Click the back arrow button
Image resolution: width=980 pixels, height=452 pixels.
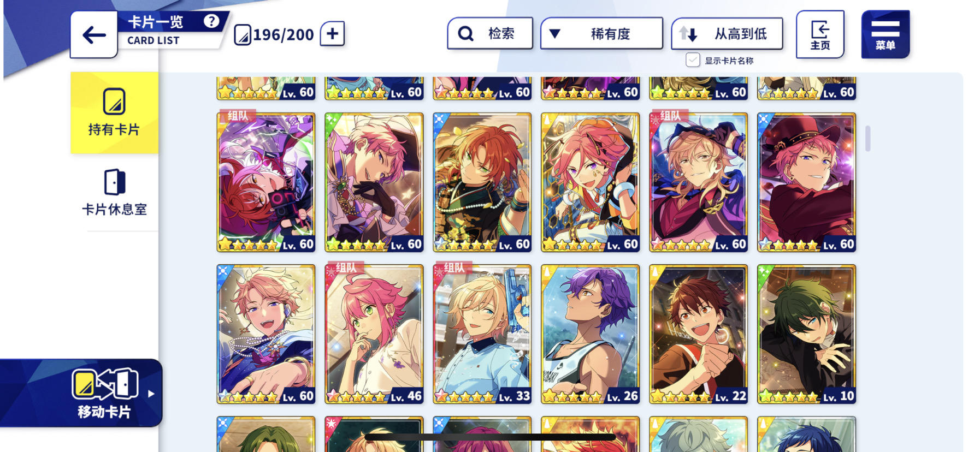pyautogui.click(x=94, y=35)
